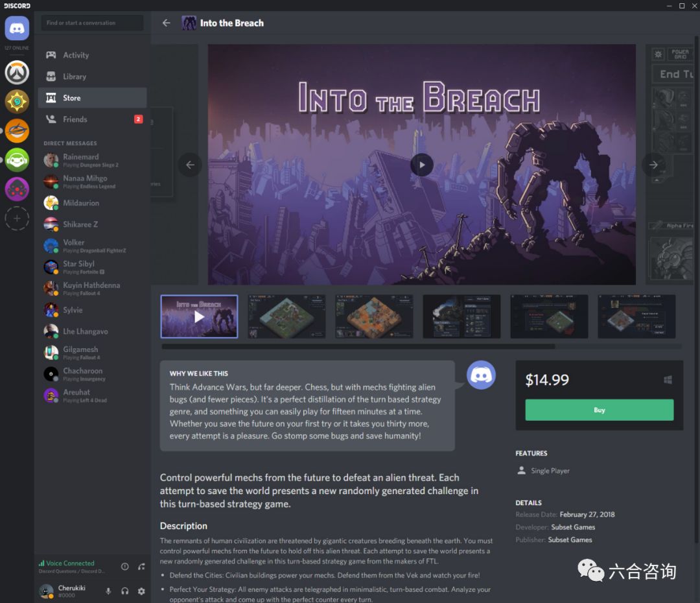This screenshot has height=603, width=700.
Task: Click the Single Player feature
Action: tap(543, 471)
